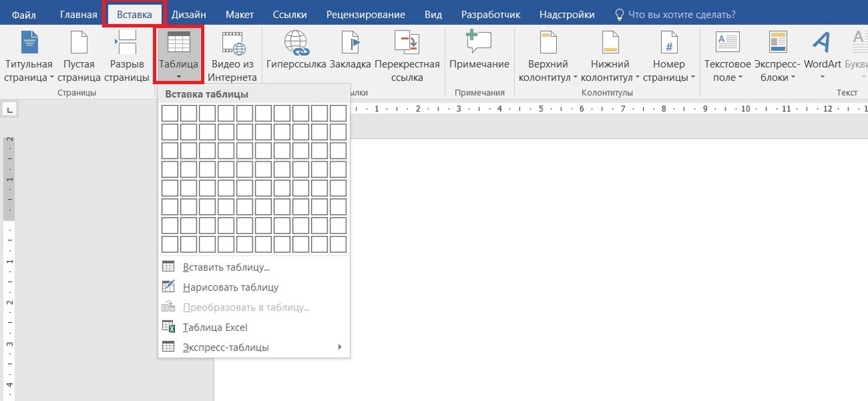Click the ruler tab selector corner button
The height and width of the screenshot is (401, 868).
[11, 109]
